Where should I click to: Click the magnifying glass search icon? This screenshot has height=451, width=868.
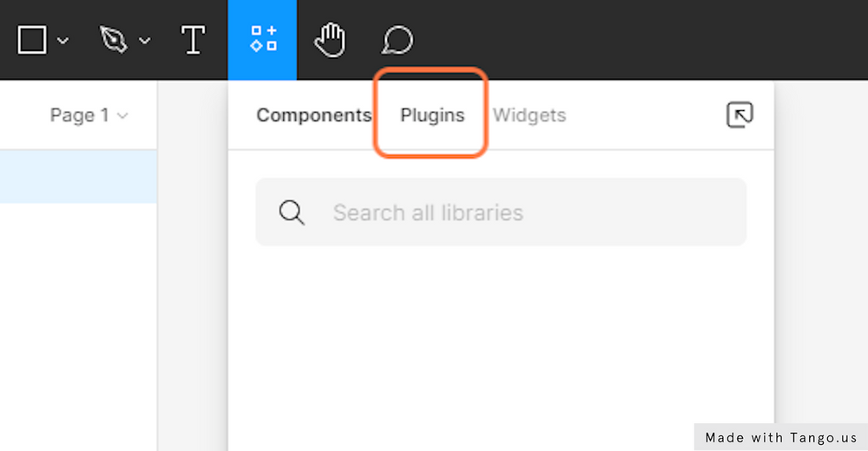tap(293, 212)
